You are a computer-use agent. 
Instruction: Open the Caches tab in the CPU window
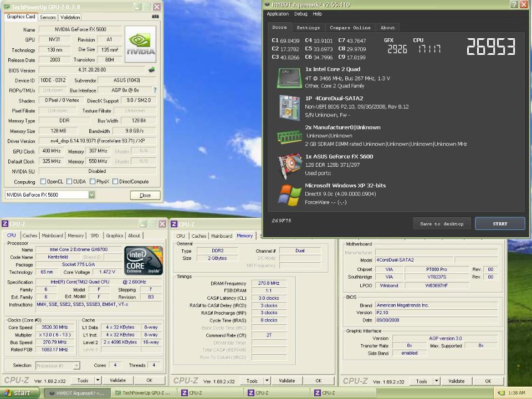[29, 236]
